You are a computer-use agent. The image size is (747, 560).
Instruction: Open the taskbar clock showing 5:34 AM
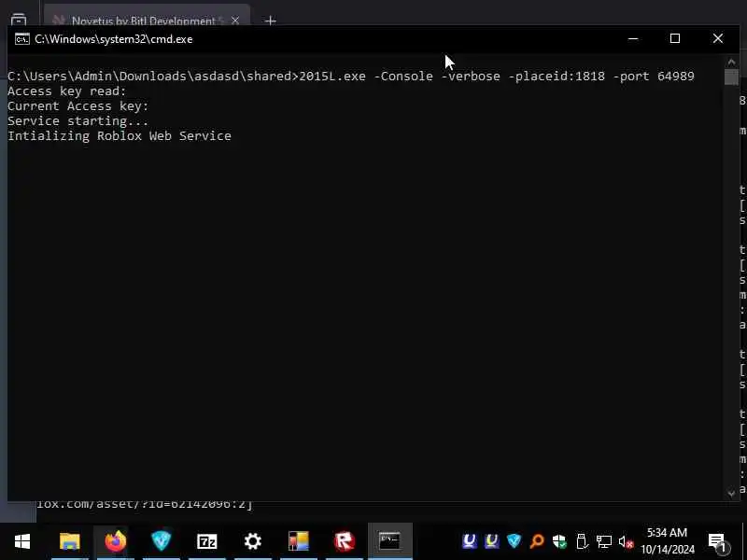pyautogui.click(x=667, y=541)
